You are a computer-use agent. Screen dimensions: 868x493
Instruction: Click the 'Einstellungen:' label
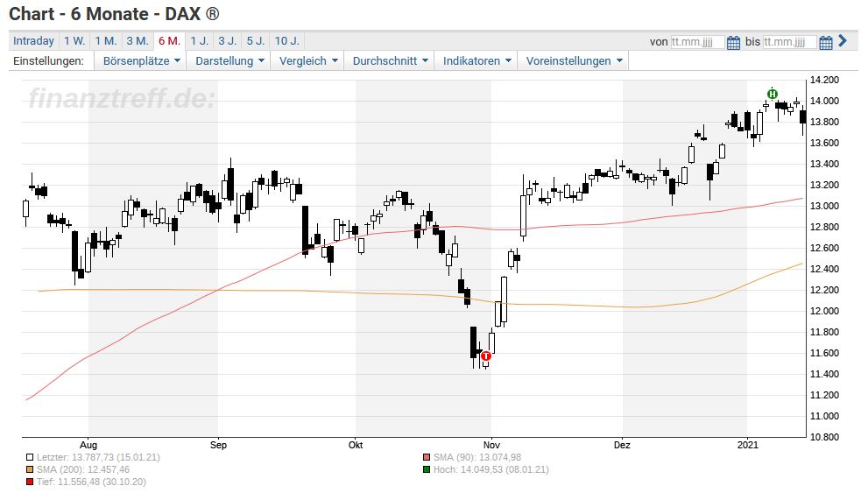point(49,61)
